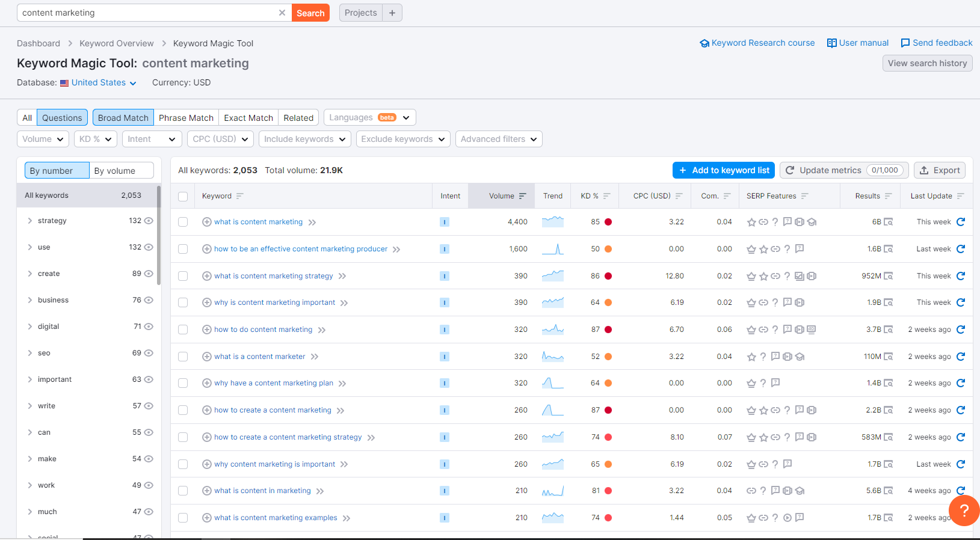Screen dimensions: 980x540
Task: Open SERP view for 6B results
Action: click(x=889, y=222)
